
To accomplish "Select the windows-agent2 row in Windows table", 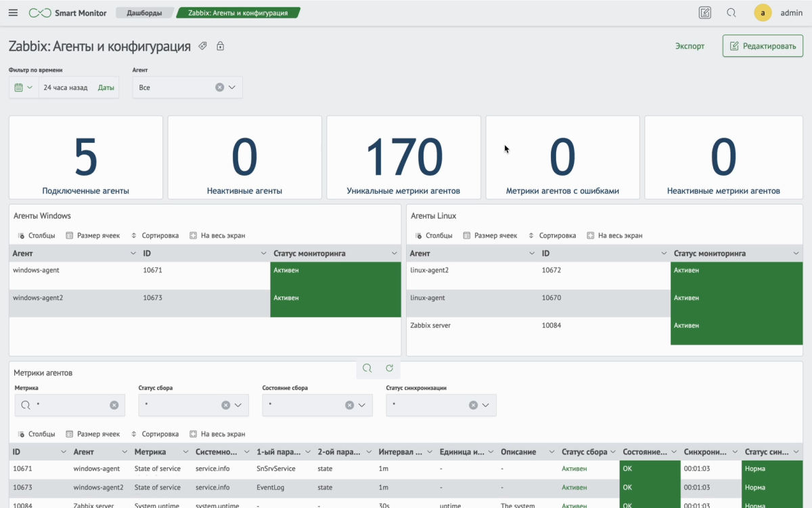I will pyautogui.click(x=205, y=303).
